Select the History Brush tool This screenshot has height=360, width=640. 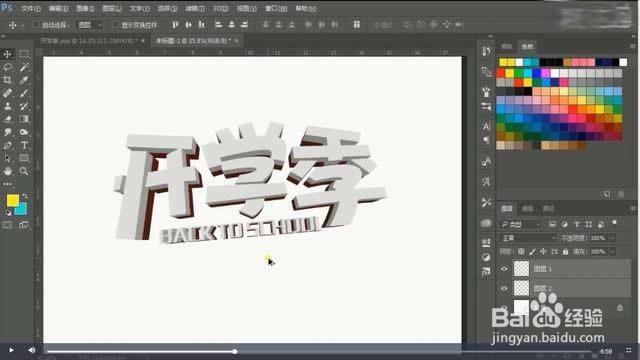(24, 106)
